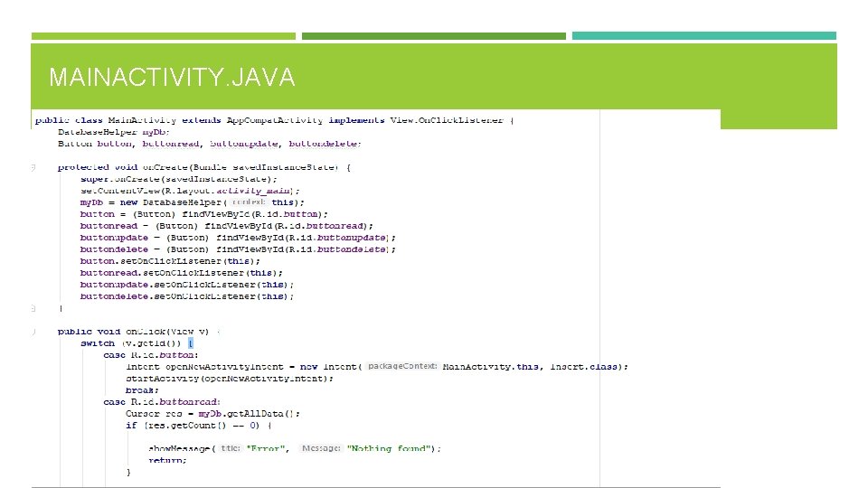Click the myDb = new DatabaseHelper line
Image resolution: width=868 pixels, height=488 pixels.
coord(192,202)
